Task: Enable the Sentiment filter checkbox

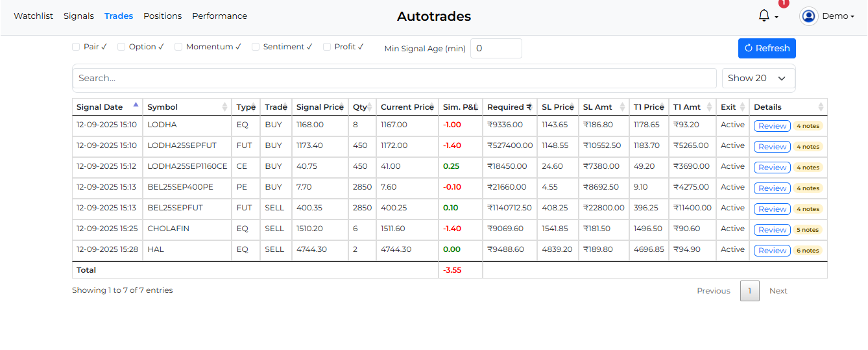Action: 256,47
